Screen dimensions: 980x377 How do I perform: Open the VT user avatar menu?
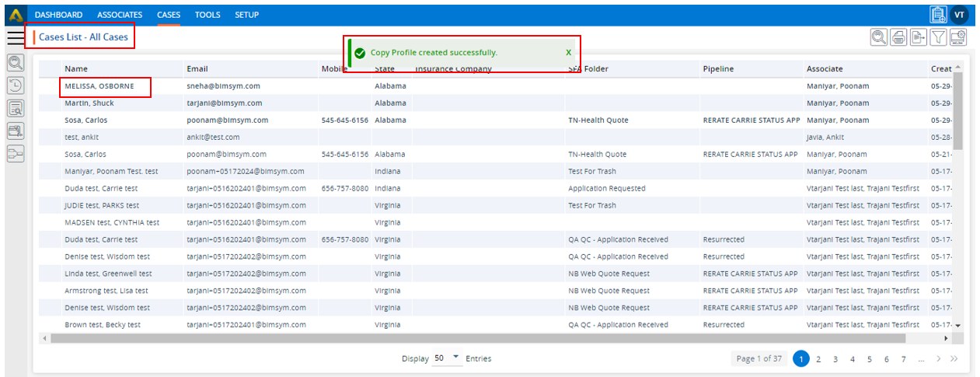960,15
